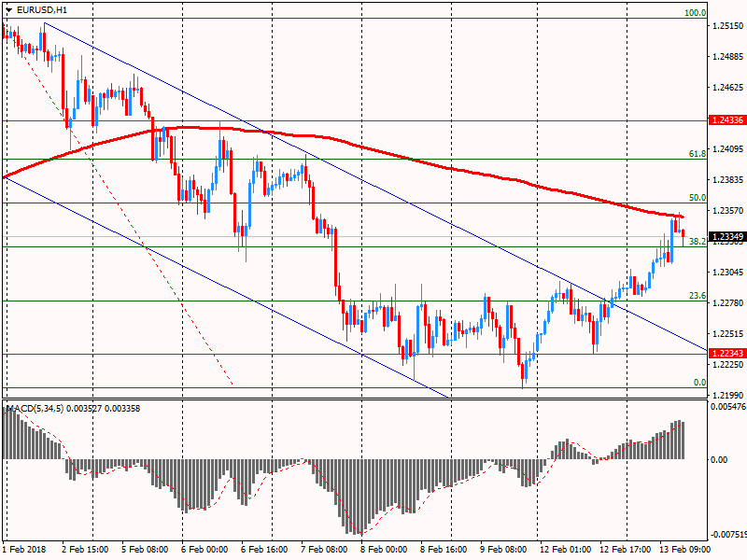
Task: Select the 2 Feb 15:00 time label
Action: point(86,550)
